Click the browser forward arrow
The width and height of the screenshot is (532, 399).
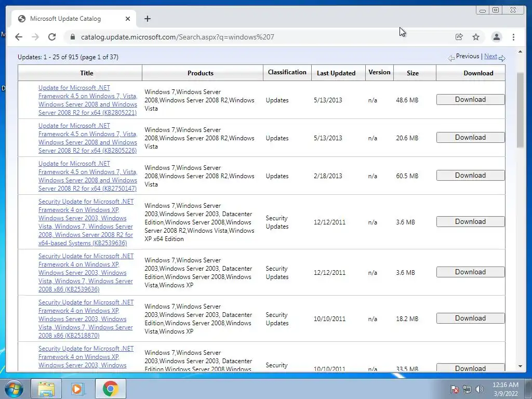click(x=35, y=37)
